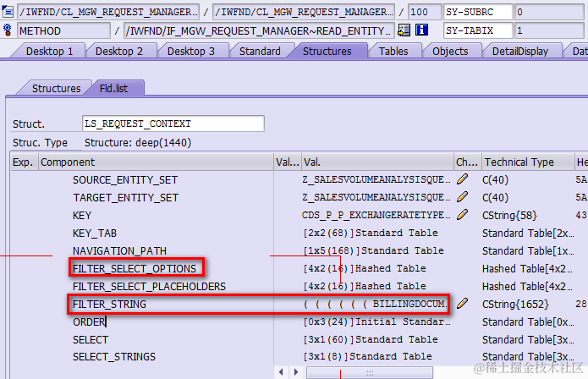Select FILTER_STRING component name
Image resolution: width=588 pixels, height=379 pixels.
coord(109,304)
